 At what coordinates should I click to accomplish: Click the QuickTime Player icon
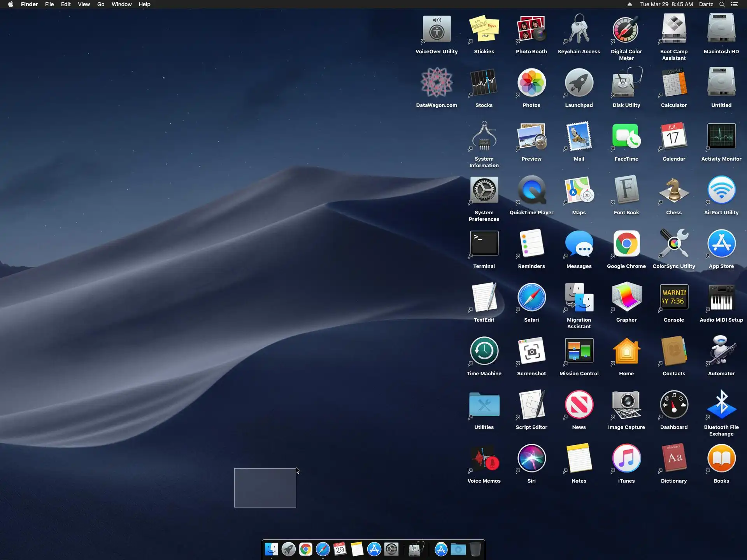point(531,190)
